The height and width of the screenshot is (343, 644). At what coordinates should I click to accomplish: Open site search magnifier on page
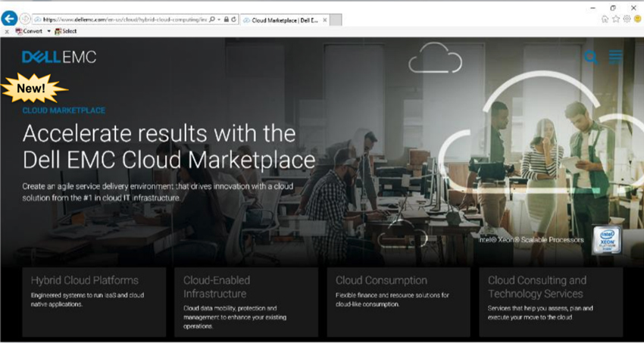point(591,58)
